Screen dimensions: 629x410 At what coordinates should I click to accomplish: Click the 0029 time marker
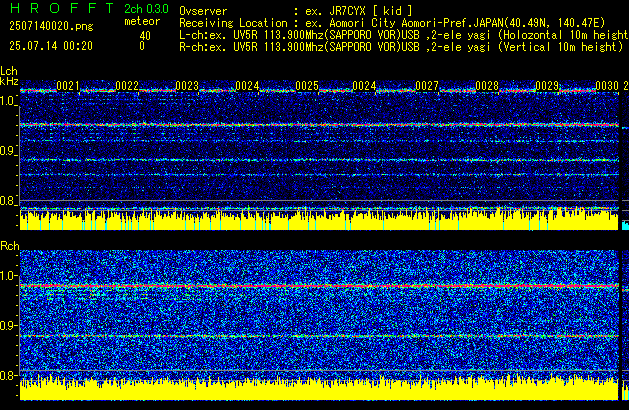pyautogui.click(x=547, y=85)
